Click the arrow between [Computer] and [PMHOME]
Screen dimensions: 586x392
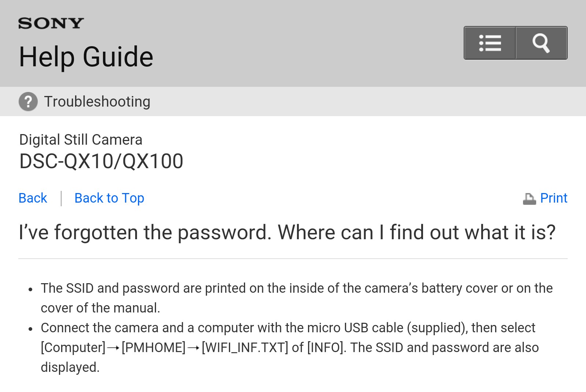coord(113,348)
